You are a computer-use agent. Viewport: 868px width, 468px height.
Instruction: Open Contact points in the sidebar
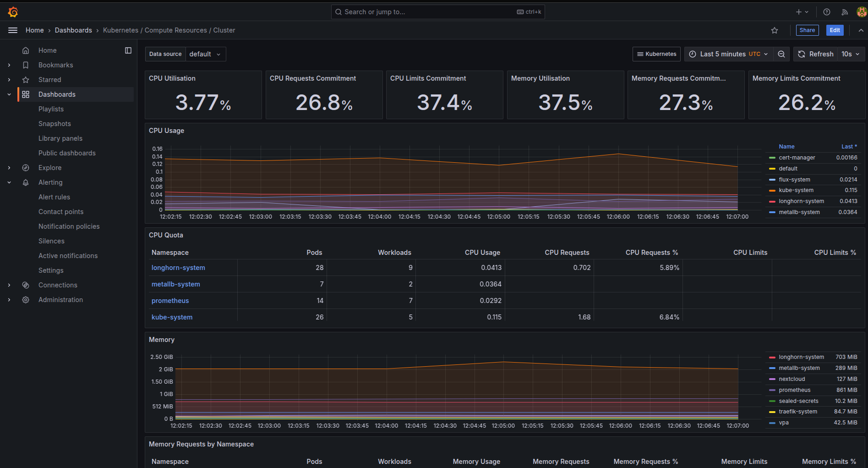tap(61, 212)
